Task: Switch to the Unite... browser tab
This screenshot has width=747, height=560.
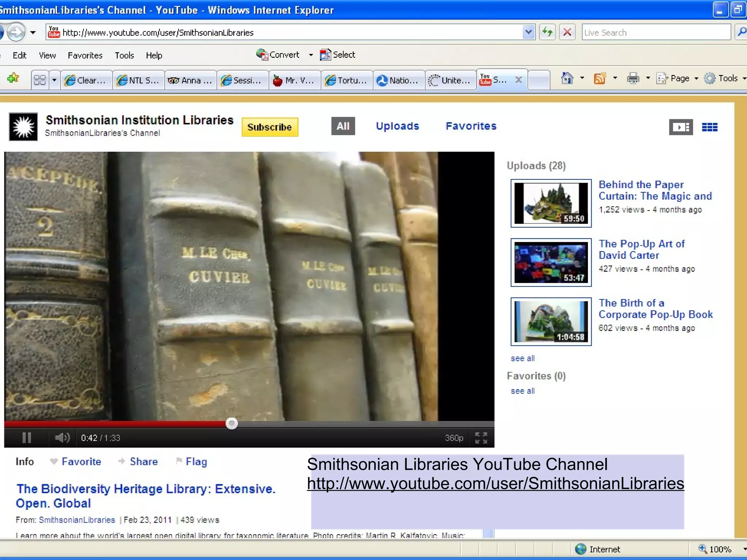Action: pos(450,80)
